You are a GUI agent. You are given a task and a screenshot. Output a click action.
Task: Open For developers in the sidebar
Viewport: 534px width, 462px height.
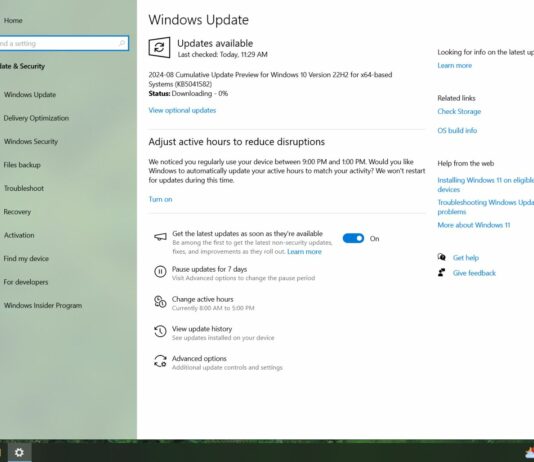tap(26, 282)
